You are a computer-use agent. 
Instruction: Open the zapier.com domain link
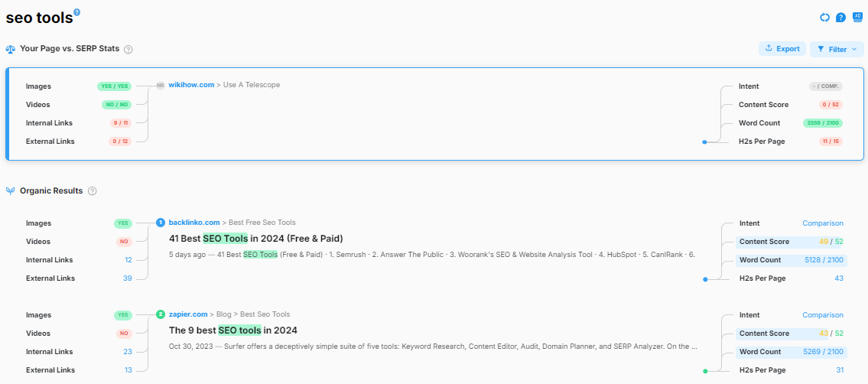point(188,314)
